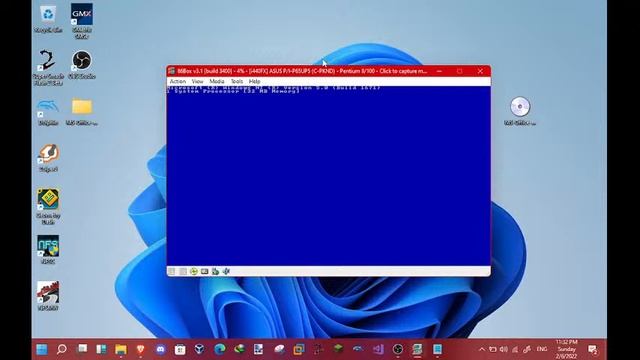Viewport: 640px width, 360px height.
Task: Click the 86Box emulated blue screen display
Action: click(329, 176)
